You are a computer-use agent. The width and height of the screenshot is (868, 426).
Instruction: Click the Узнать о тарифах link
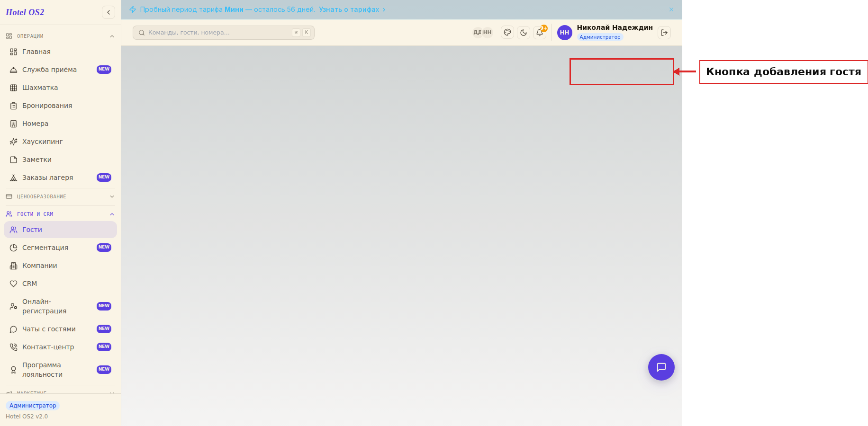click(x=349, y=9)
